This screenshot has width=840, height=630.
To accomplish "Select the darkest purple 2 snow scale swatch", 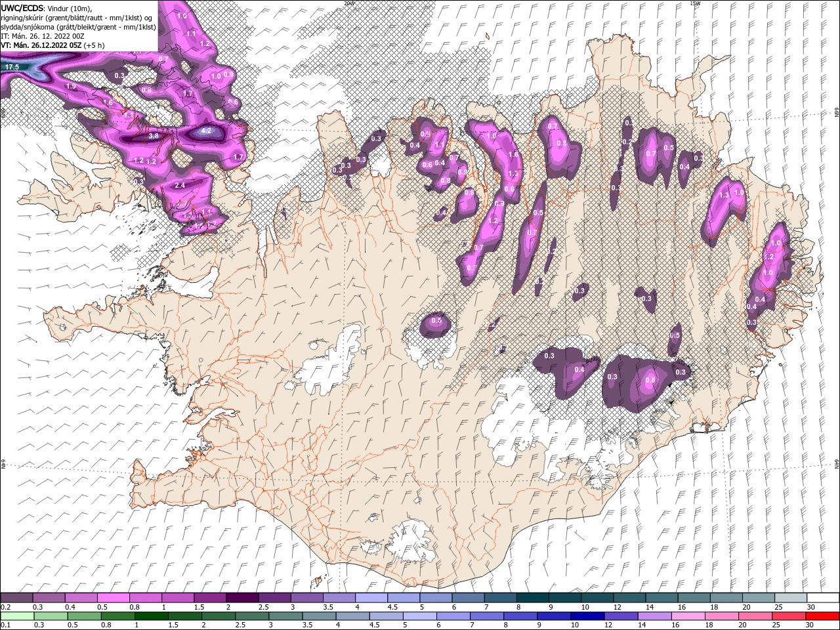I will (241, 598).
